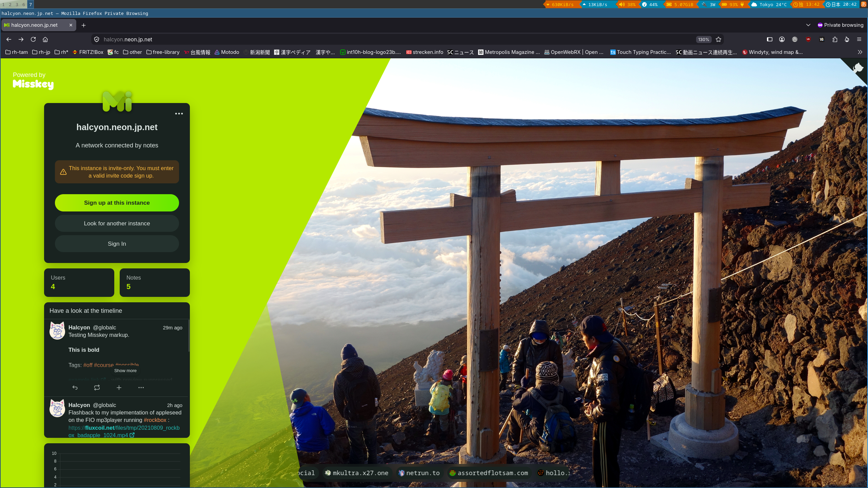Select the halcyon.neon.jp.net browser tab
Viewport: 868px width, 488px height.
tap(38, 25)
